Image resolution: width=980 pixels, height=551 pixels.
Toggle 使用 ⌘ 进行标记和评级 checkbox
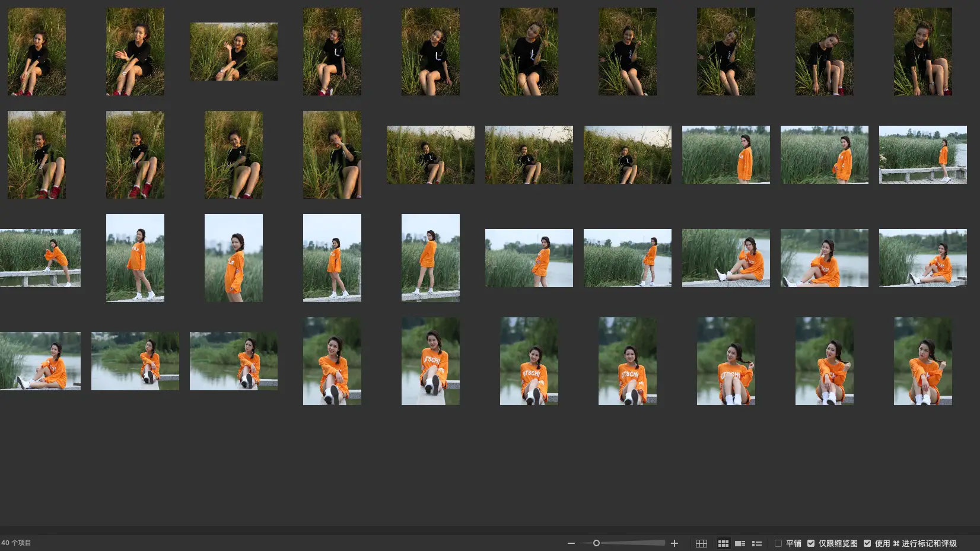point(867,543)
